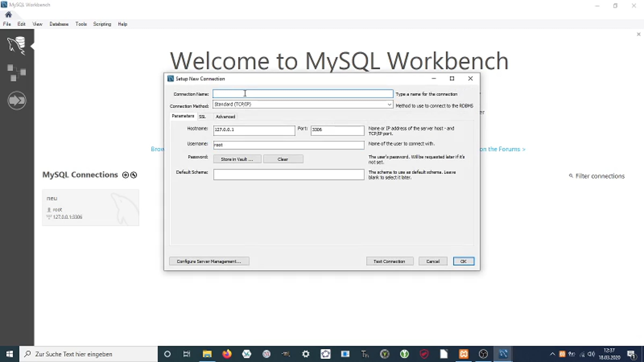Click the Username field containing root
This screenshot has width=644, height=362.
(x=289, y=145)
